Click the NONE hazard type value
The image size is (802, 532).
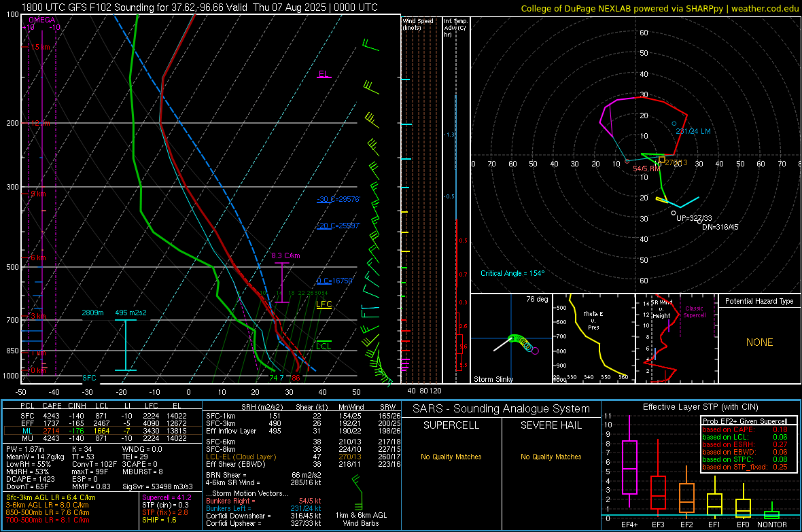pos(759,342)
